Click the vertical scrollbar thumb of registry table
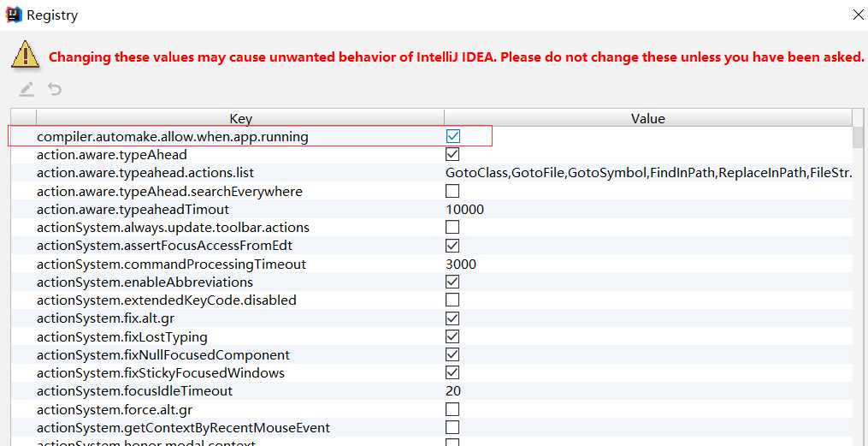This screenshot has height=446, width=868. 858,137
